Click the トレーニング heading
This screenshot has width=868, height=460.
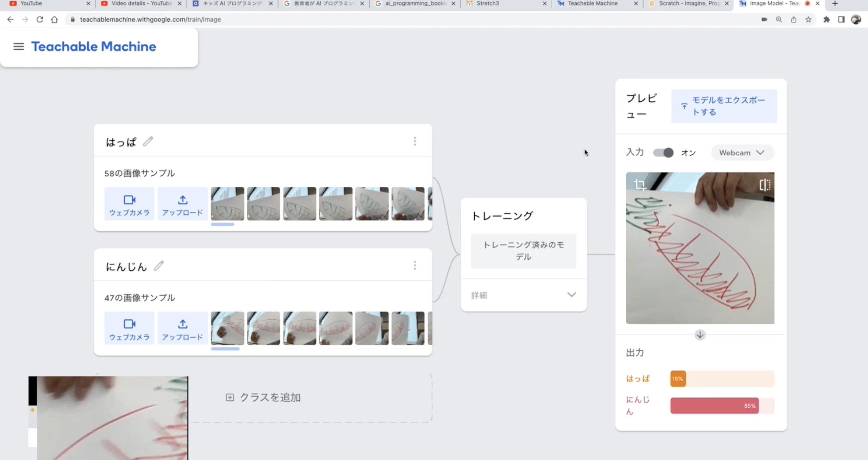(x=502, y=216)
